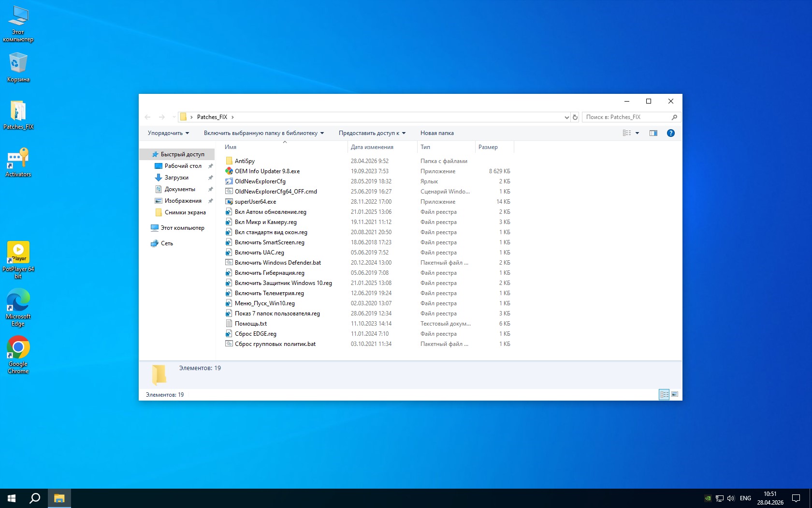Open view options dropdown arrow
The image size is (812, 508).
[637, 133]
